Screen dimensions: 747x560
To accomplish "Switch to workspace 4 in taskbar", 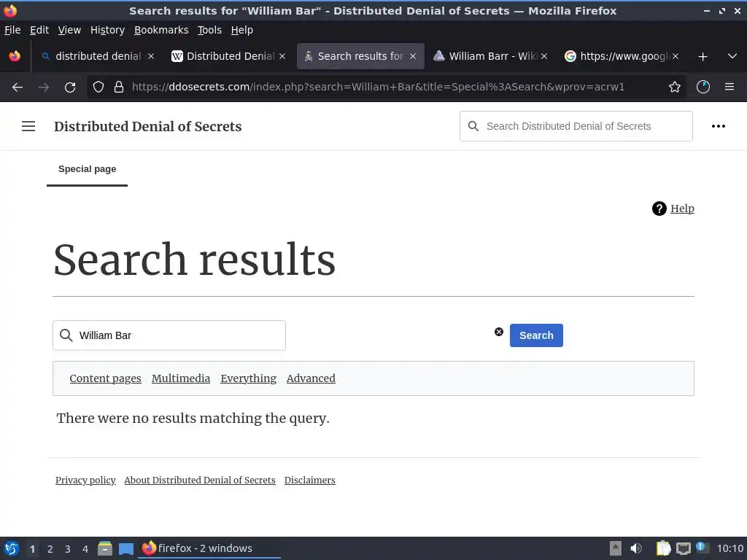I will pyautogui.click(x=85, y=549).
